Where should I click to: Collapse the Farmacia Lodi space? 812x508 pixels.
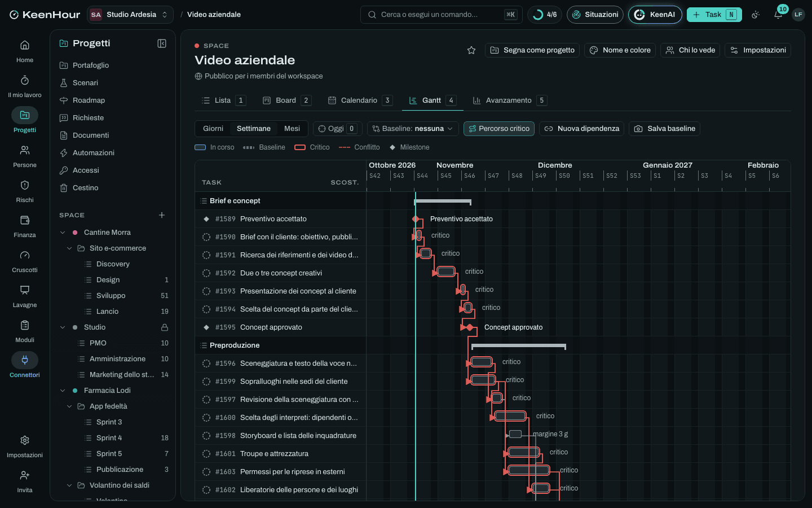coord(63,391)
